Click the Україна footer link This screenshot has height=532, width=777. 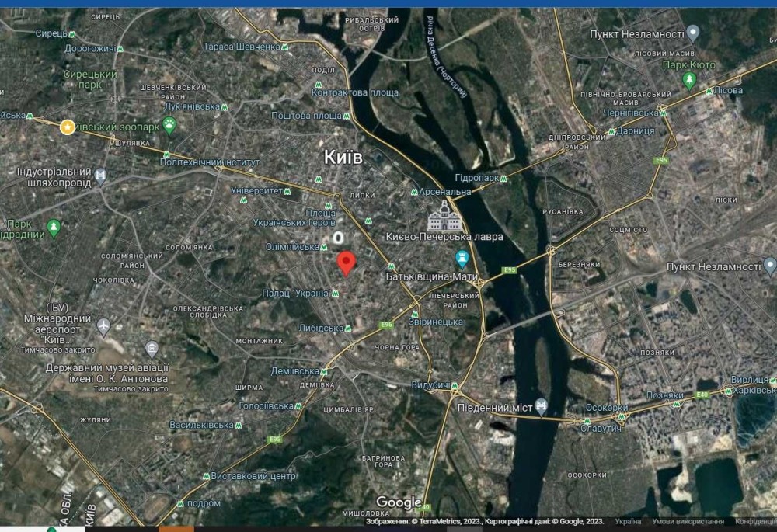(628, 521)
